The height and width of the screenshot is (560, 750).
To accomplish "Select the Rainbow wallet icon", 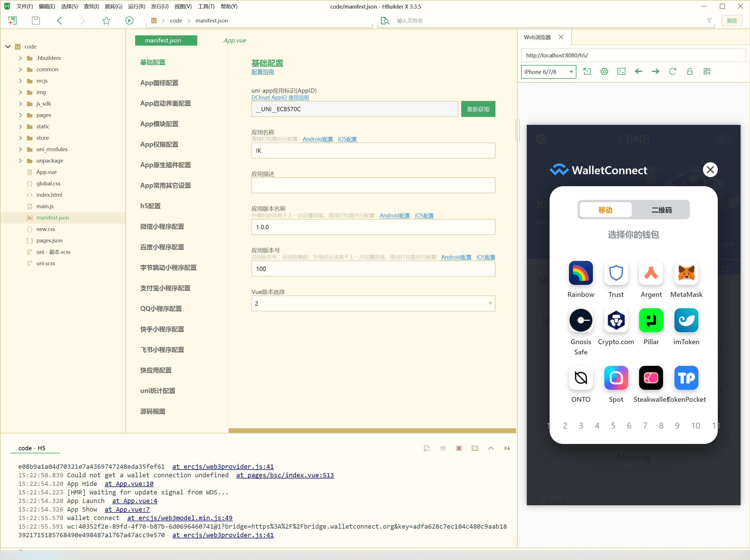I will (581, 272).
